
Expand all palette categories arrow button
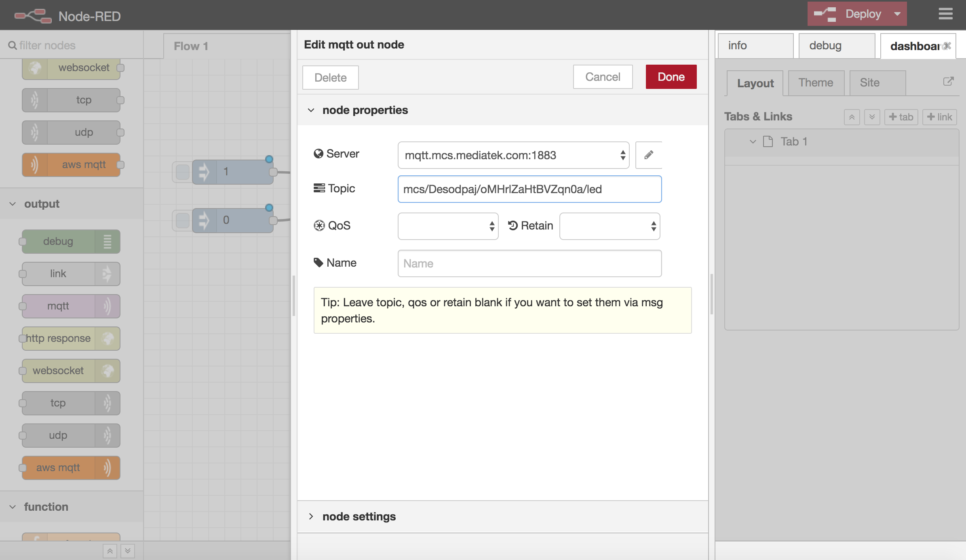[128, 551]
